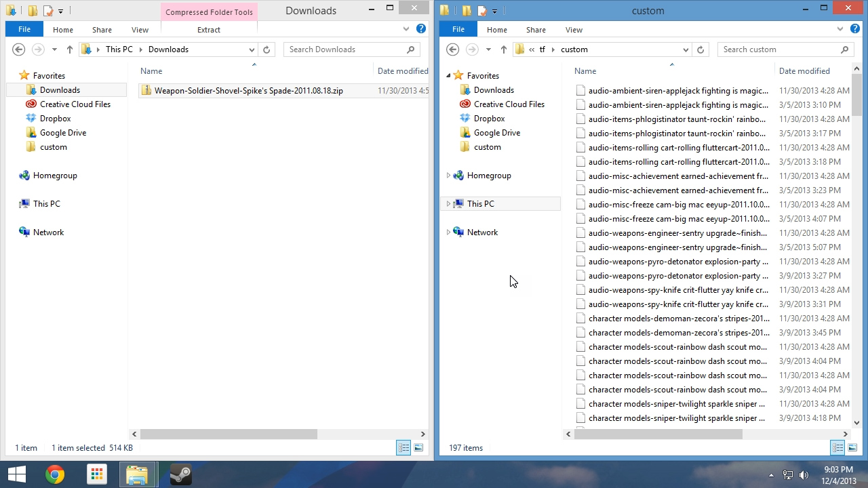This screenshot has height=488, width=868.
Task: Refresh the Downloads folder view
Action: (x=267, y=49)
